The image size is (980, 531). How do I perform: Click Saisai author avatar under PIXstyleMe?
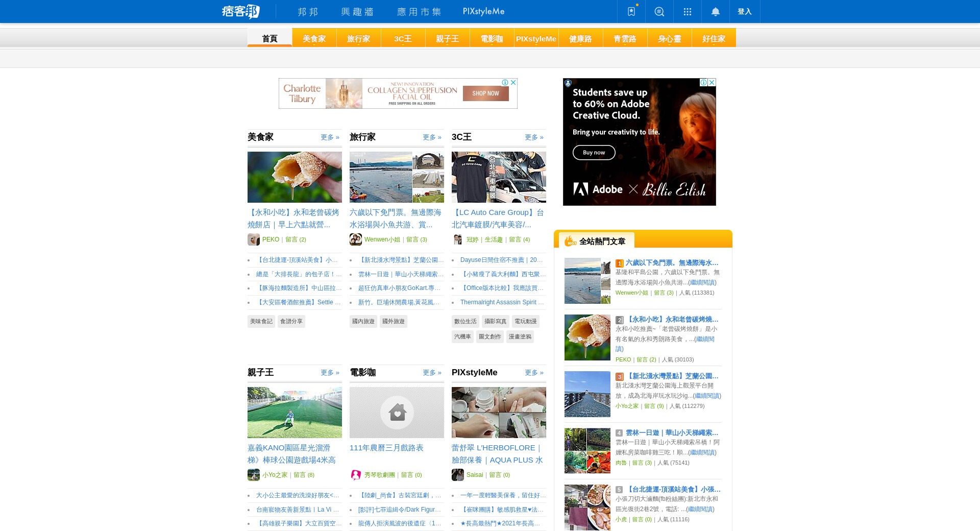pyautogui.click(x=458, y=475)
